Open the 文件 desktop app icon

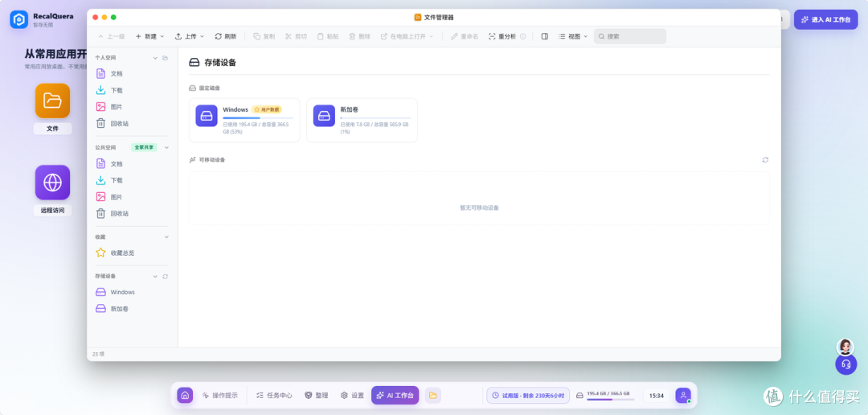coord(52,101)
